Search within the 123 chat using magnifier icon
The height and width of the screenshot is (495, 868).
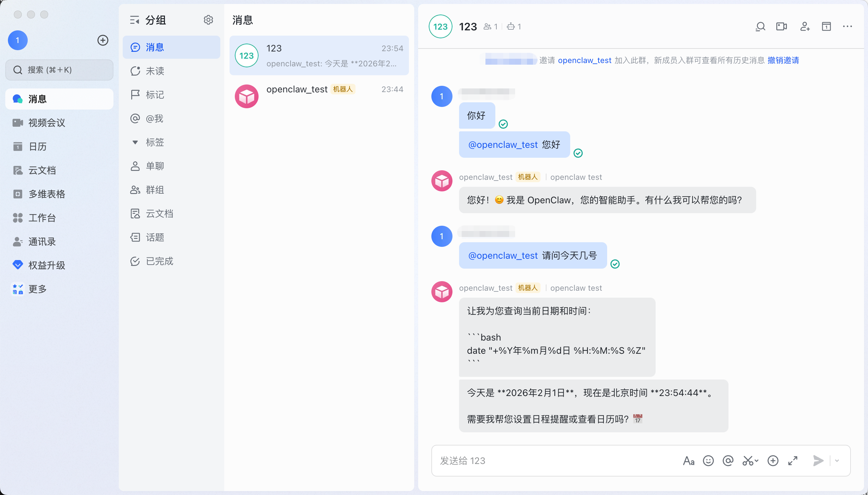click(x=760, y=26)
